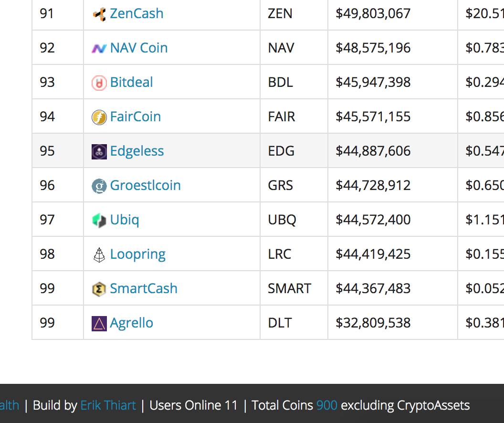Click the SmartCash logo icon

tap(99, 288)
